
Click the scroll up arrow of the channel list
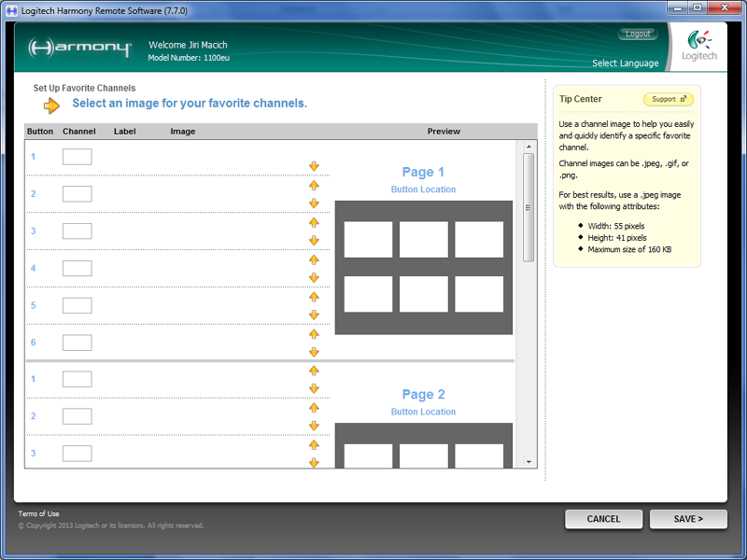[x=529, y=147]
